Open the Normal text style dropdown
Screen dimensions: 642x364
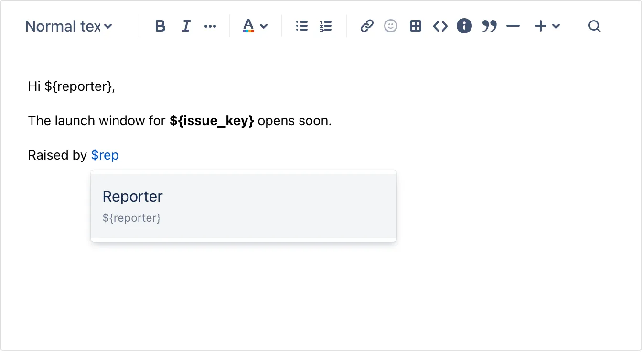click(x=69, y=26)
